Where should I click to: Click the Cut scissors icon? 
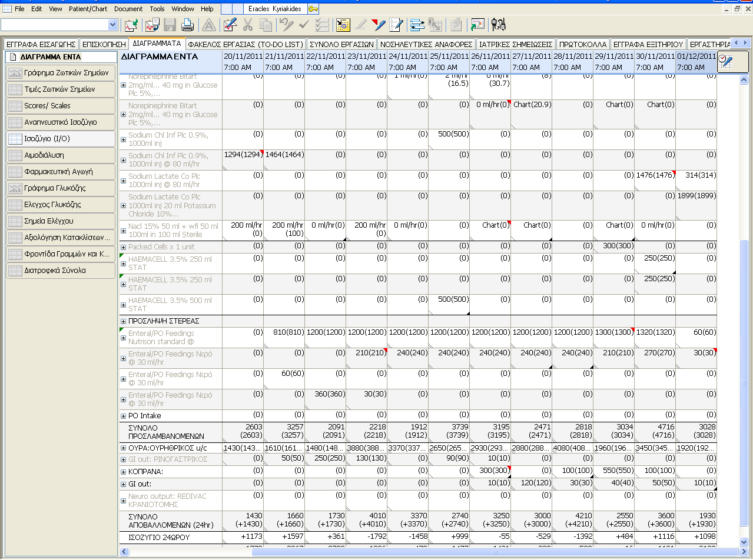coord(248,25)
